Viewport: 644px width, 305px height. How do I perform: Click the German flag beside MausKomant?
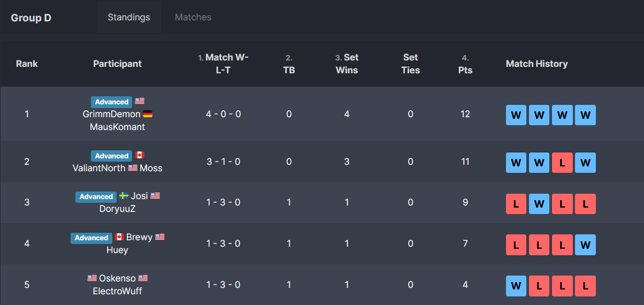click(x=148, y=114)
